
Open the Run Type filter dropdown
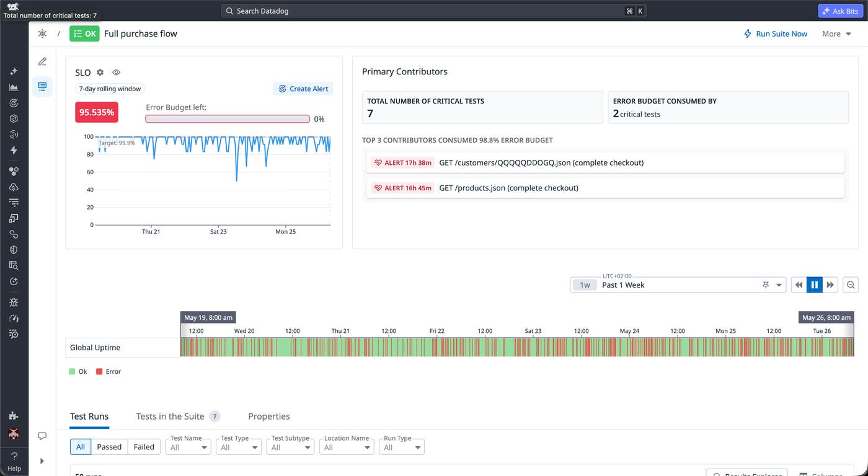pyautogui.click(x=402, y=447)
